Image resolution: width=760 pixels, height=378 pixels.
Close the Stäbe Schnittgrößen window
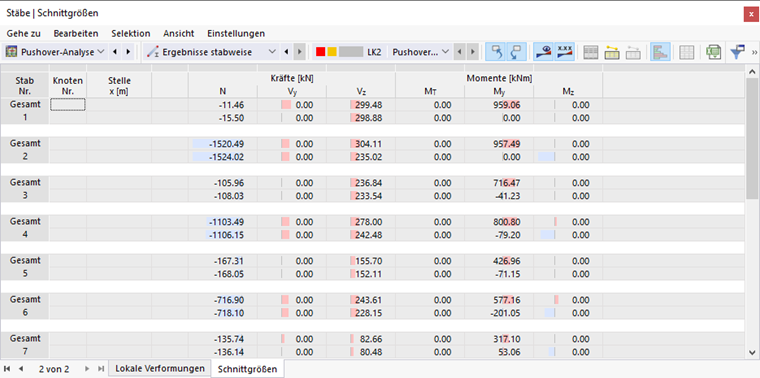751,15
